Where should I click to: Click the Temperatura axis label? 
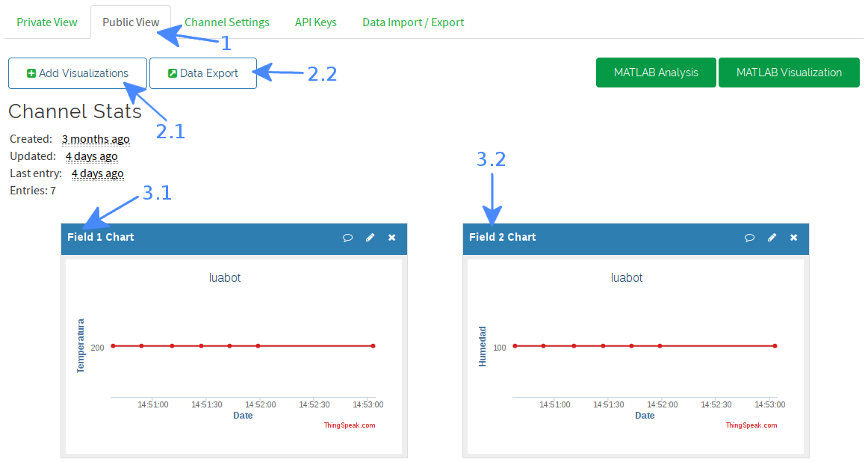[x=81, y=345]
